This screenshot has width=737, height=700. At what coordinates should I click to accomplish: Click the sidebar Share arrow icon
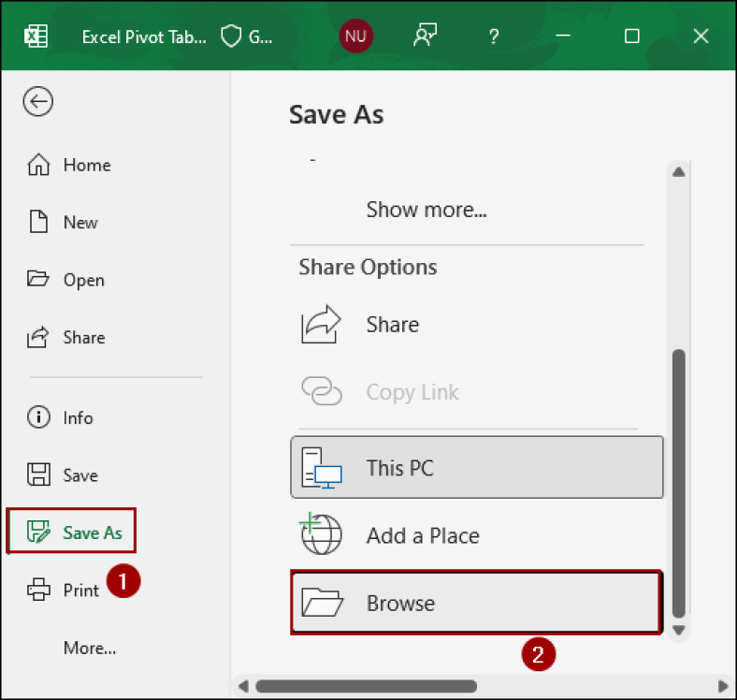(x=37, y=337)
